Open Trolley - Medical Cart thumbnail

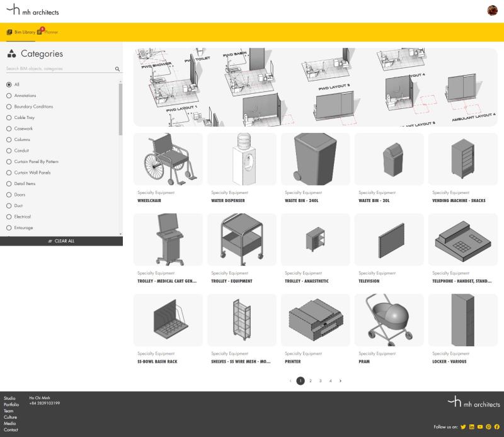pos(168,239)
